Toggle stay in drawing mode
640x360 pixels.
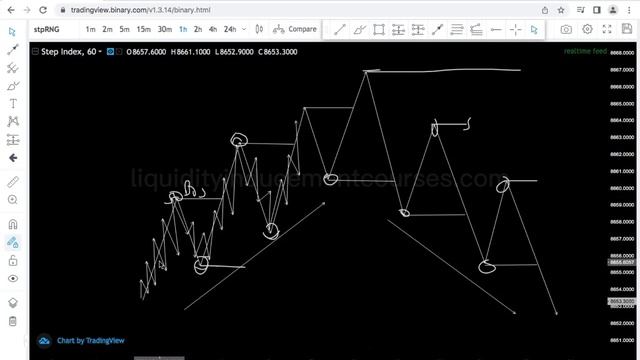[13, 243]
